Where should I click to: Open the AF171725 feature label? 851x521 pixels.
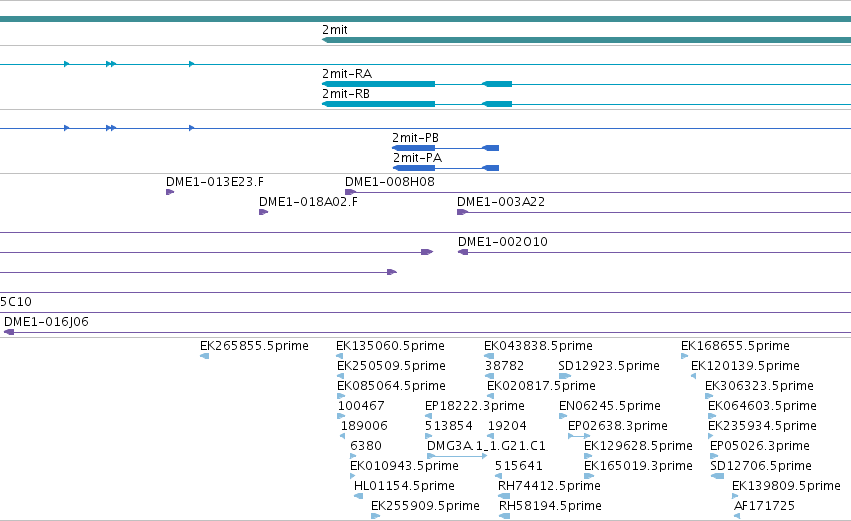(764, 506)
